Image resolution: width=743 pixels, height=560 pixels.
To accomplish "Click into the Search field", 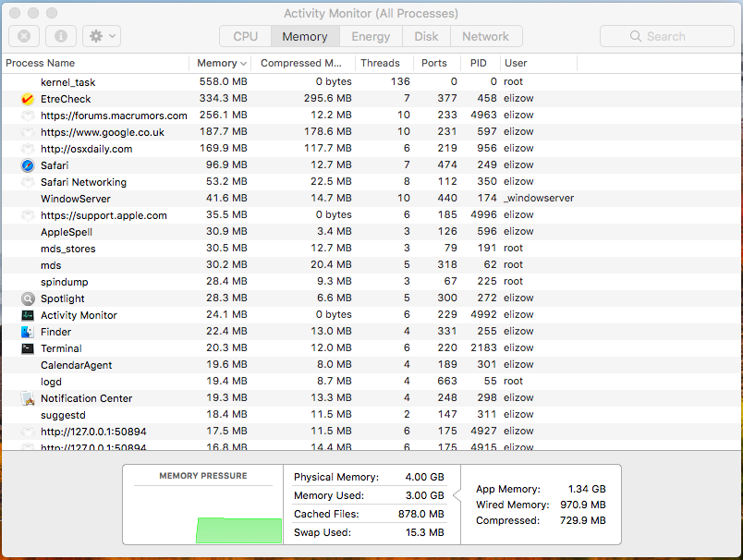I will coord(666,36).
